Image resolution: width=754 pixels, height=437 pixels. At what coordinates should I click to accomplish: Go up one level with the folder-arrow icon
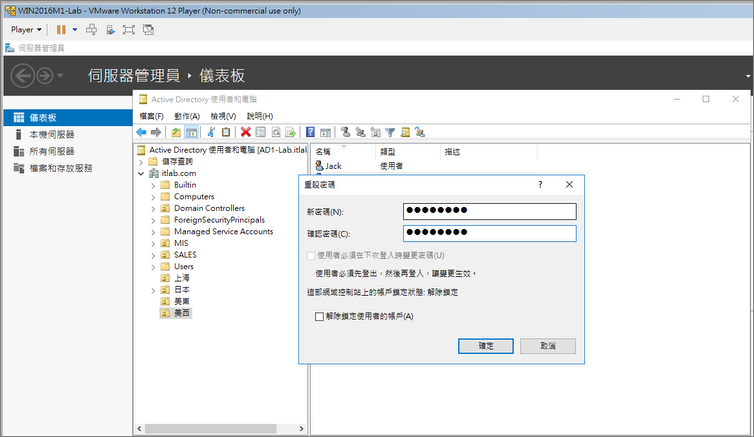(176, 132)
